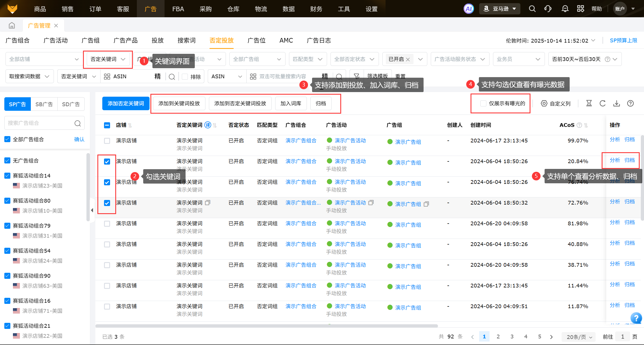Refresh the table with reload icon
This screenshot has height=345, width=644.
click(x=603, y=103)
